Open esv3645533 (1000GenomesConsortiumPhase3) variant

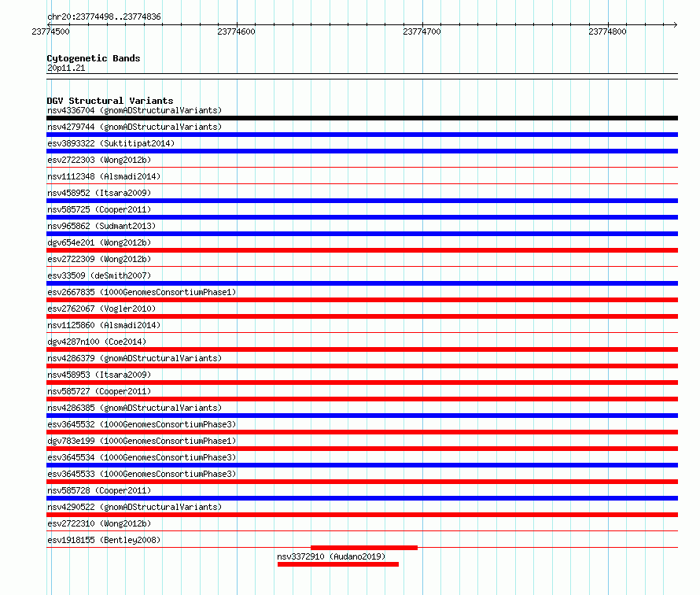click(x=142, y=474)
